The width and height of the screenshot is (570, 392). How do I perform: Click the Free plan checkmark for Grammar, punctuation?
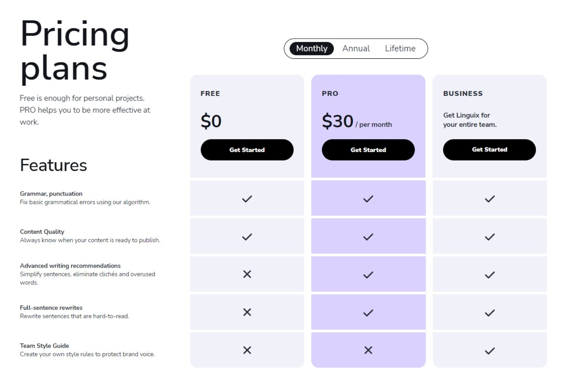pos(247,199)
